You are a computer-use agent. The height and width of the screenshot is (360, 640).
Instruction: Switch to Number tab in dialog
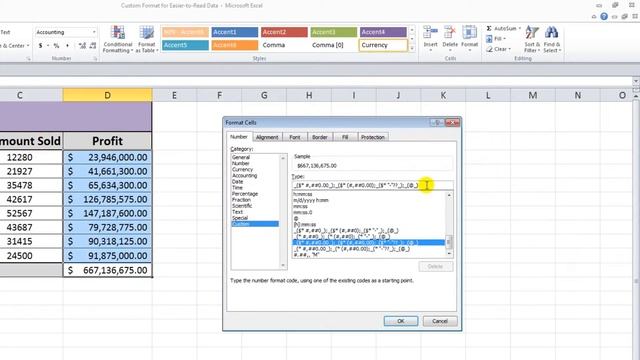(x=239, y=137)
